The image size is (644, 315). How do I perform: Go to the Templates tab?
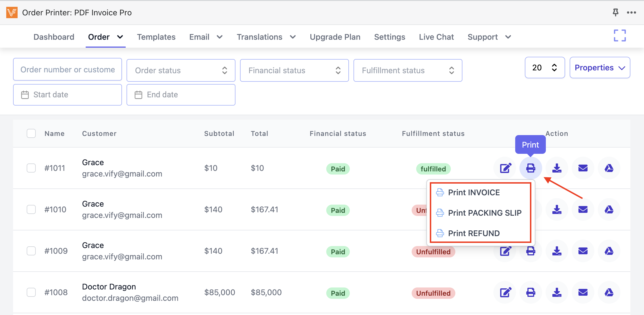click(156, 37)
